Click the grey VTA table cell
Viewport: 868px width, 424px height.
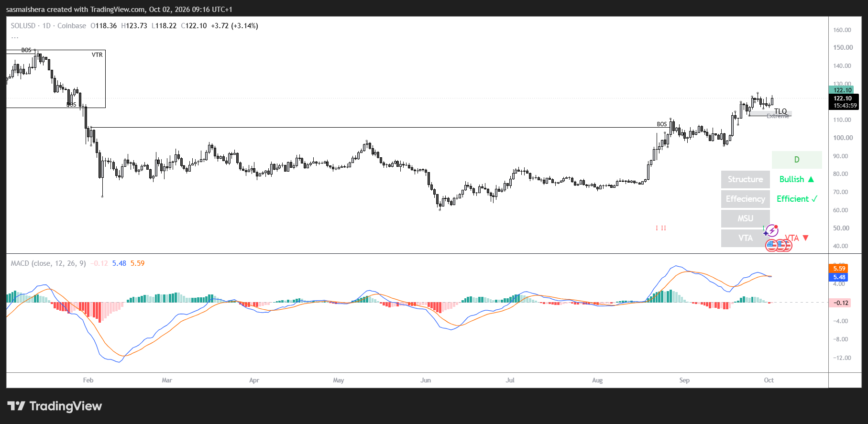pyautogui.click(x=746, y=238)
